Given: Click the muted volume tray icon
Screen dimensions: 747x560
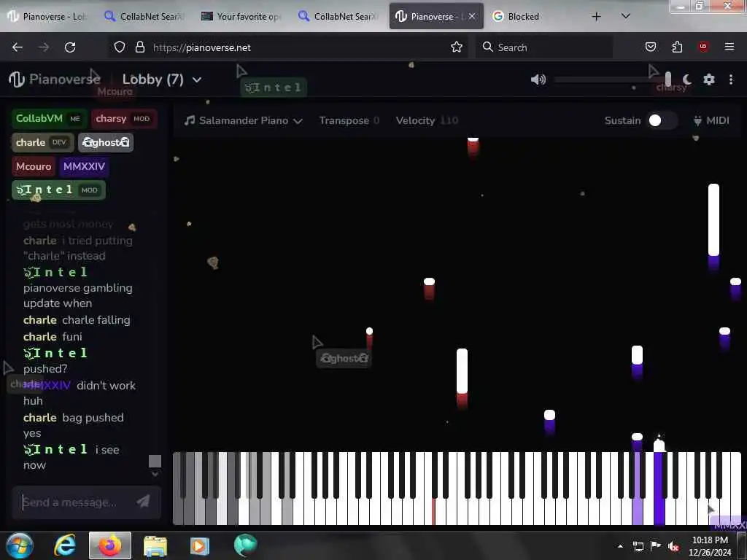Looking at the screenshot, I should (x=673, y=546).
